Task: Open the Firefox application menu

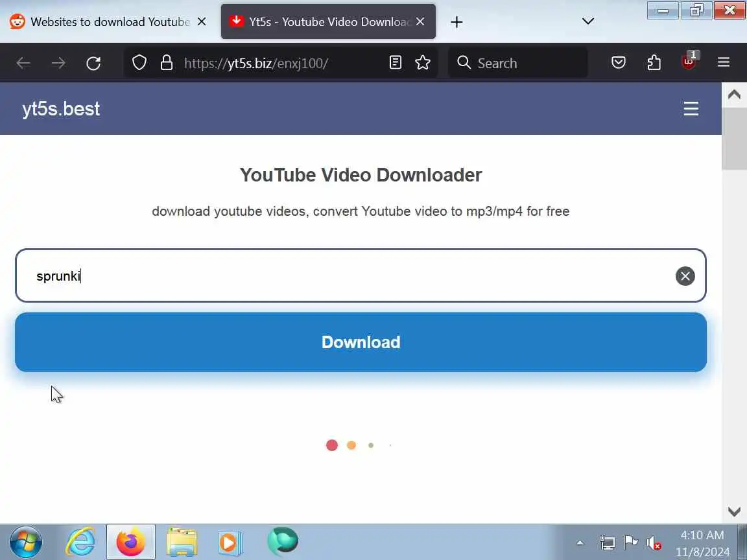Action: (723, 62)
